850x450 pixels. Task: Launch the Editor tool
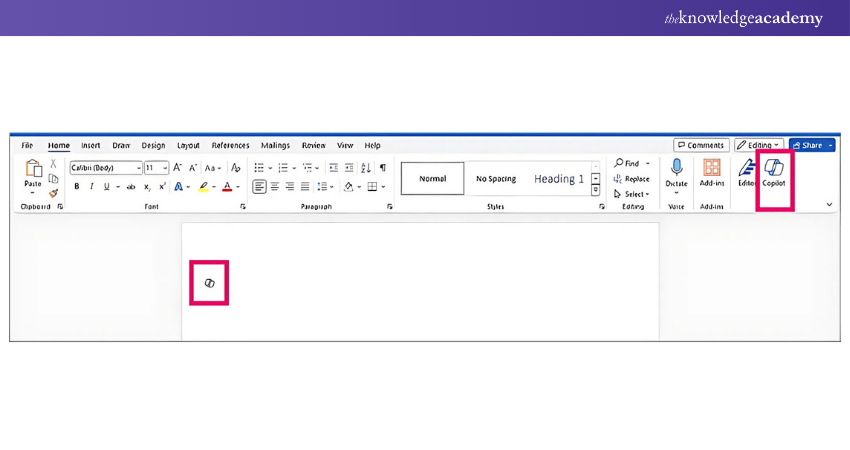746,171
